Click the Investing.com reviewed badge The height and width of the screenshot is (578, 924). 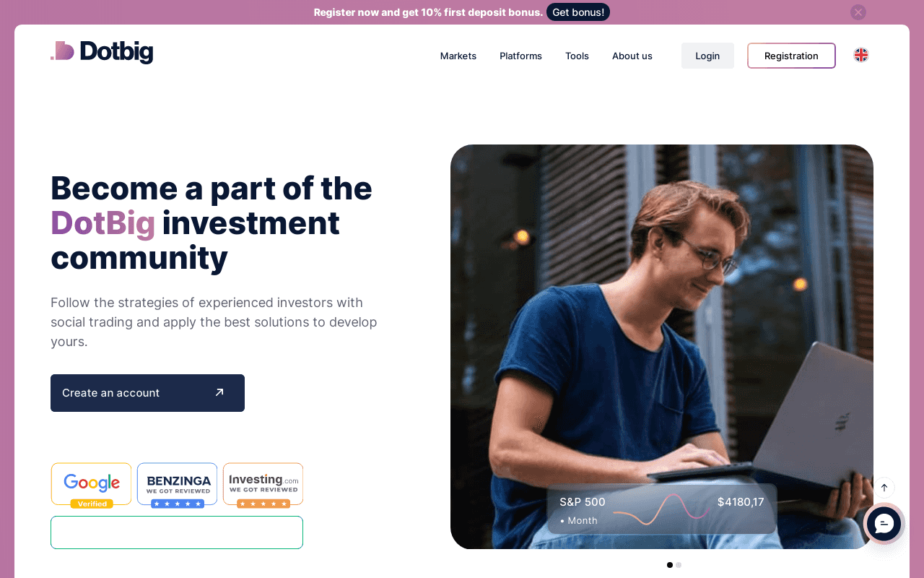(263, 486)
